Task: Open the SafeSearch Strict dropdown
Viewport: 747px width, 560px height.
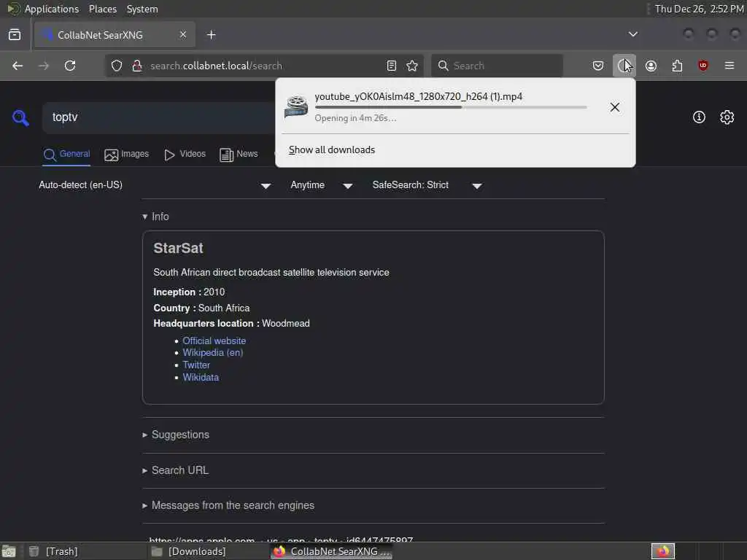Action: tap(427, 185)
